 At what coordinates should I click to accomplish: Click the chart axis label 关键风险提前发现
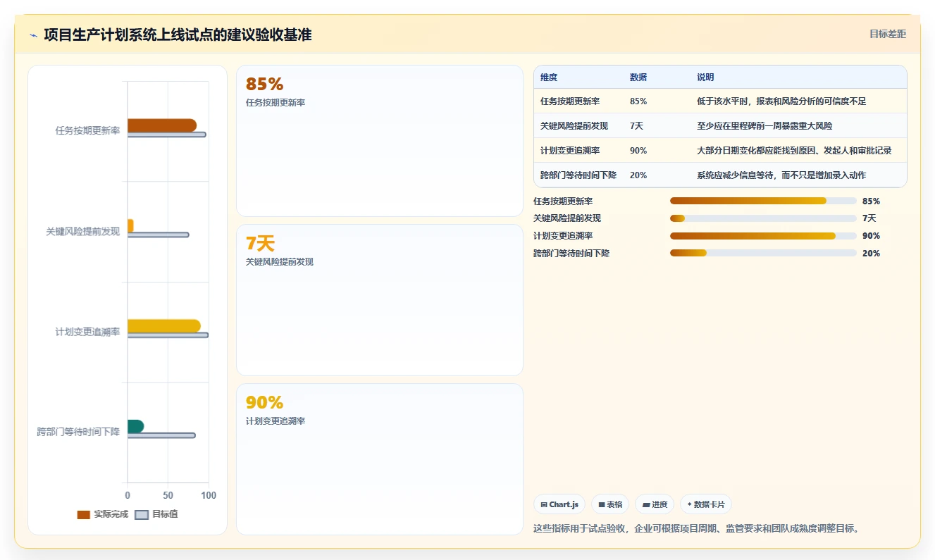click(82, 231)
